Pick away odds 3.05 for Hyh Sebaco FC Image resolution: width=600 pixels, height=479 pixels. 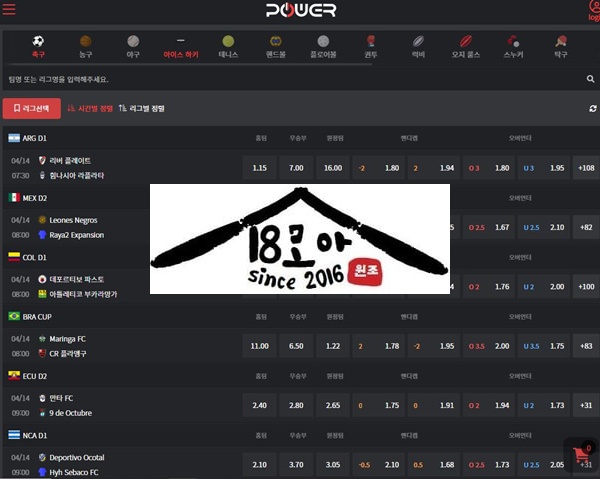tap(333, 464)
